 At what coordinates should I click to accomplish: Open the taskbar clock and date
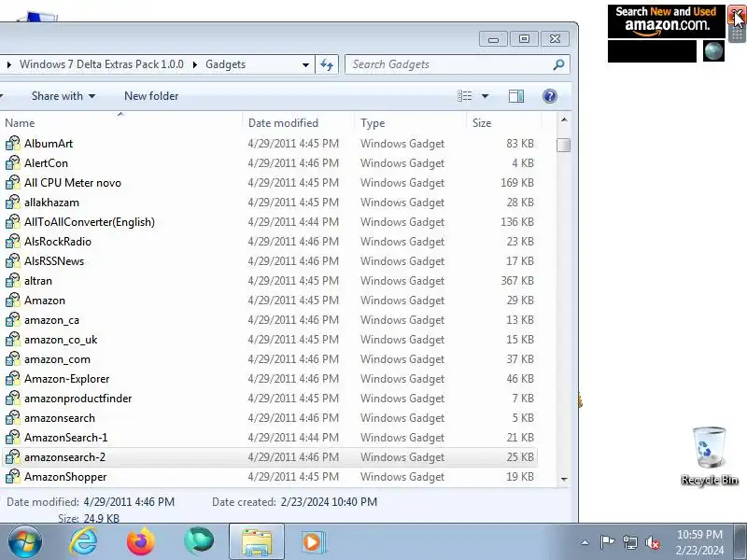[699, 542]
